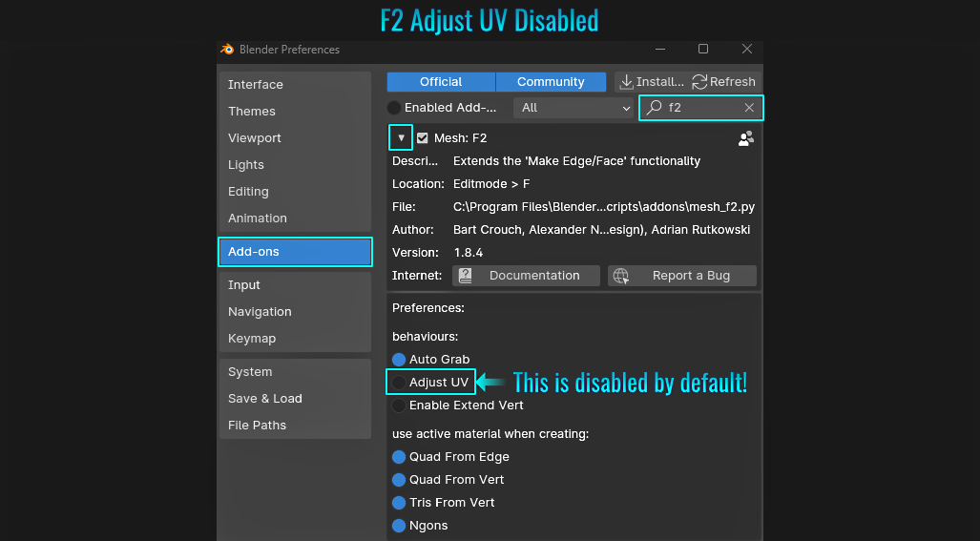The height and width of the screenshot is (541, 980).
Task: Open the Save & Load section
Action: [295, 399]
